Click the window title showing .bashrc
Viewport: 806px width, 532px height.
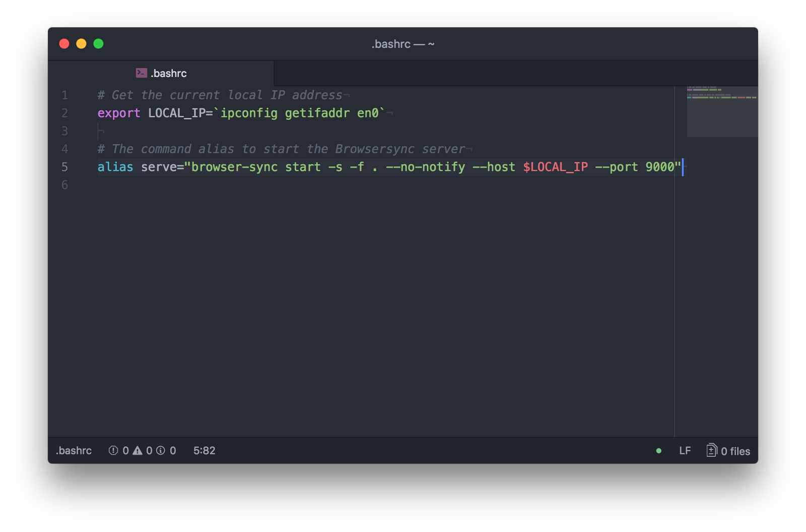[x=402, y=44]
